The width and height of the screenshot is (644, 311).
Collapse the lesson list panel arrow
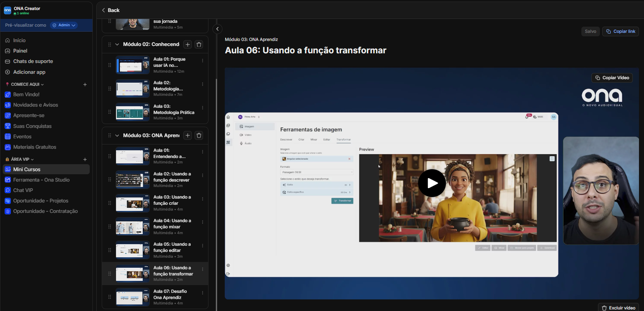(x=217, y=29)
